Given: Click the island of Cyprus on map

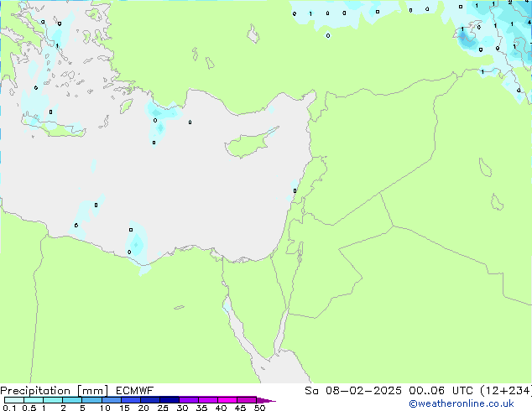Looking at the screenshot, I should pyautogui.click(x=249, y=144).
